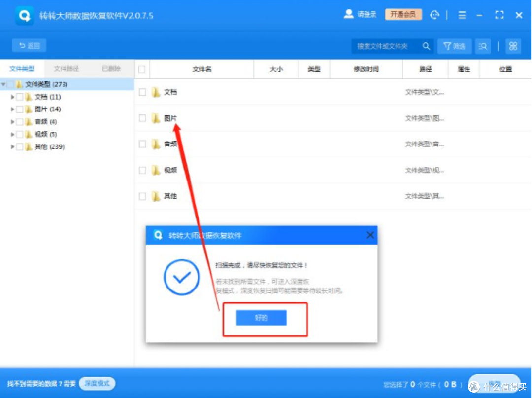The height and width of the screenshot is (398, 532).
Task: Close the scan complete dialog
Action: click(x=370, y=235)
